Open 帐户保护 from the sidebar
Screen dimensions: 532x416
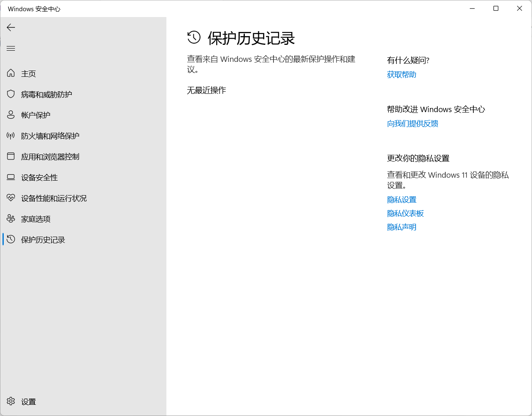click(x=83, y=115)
